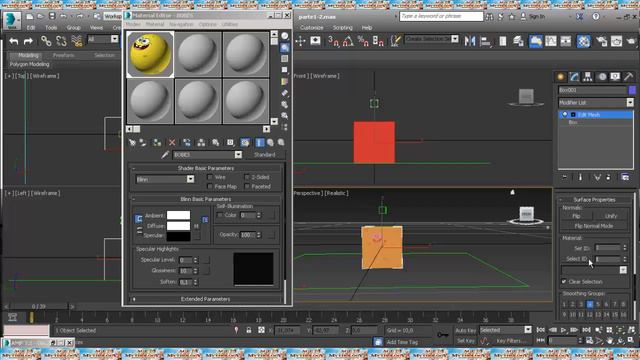The width and height of the screenshot is (640, 360).
Task: Open the Create panel star icon
Action: (561, 77)
